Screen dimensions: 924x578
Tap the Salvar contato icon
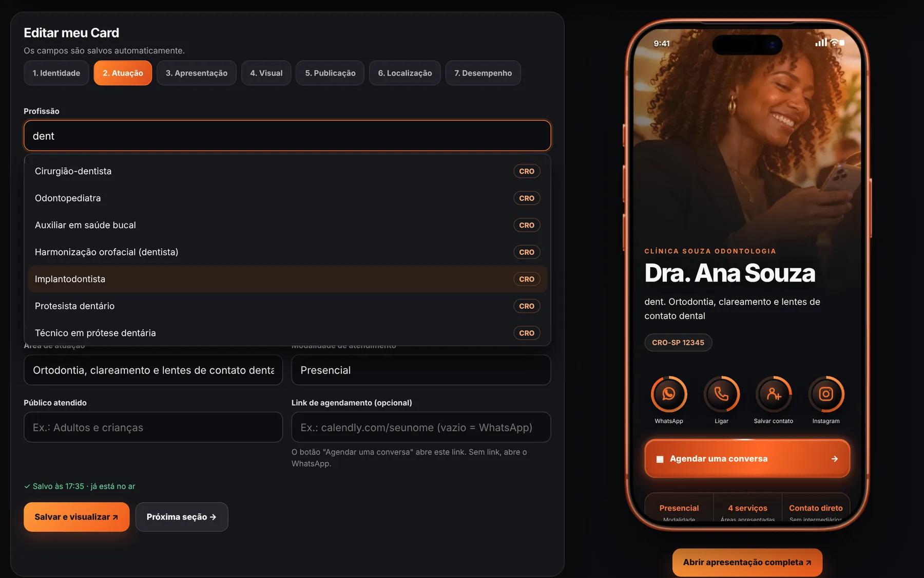pyautogui.click(x=774, y=394)
